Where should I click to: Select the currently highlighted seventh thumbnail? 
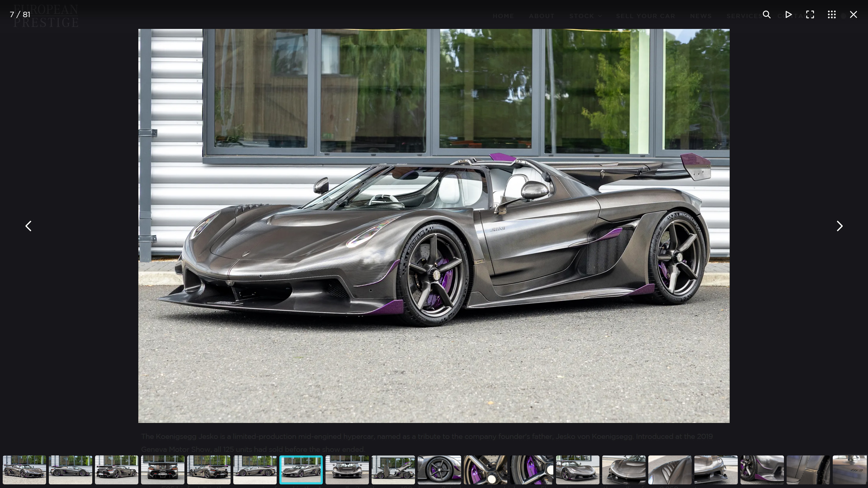pos(300,470)
